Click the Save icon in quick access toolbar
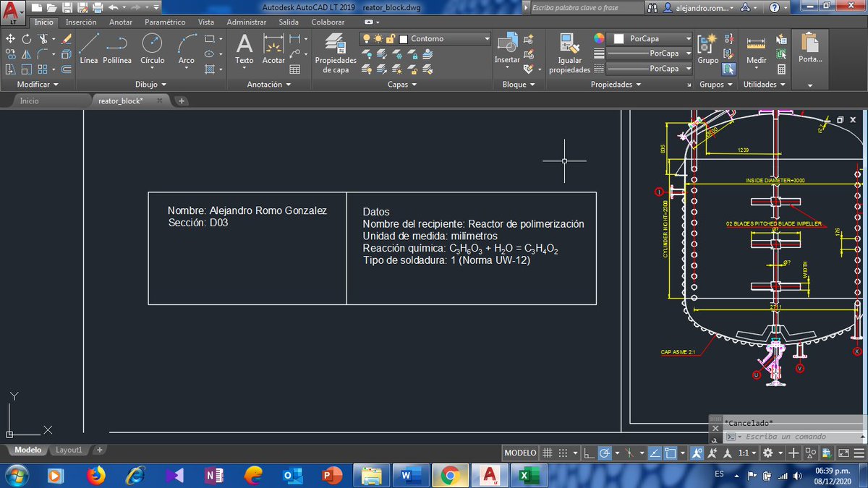Screen dimensions: 868x488 click(67, 7)
